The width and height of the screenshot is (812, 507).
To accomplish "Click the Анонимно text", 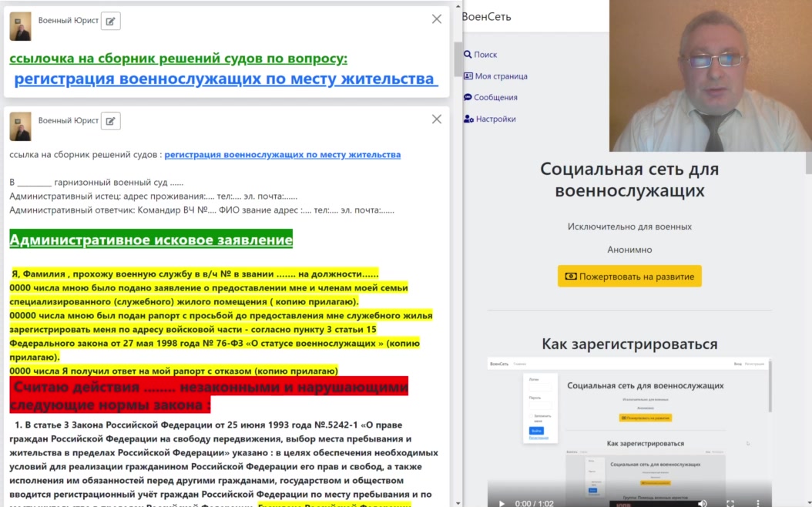I will tap(629, 250).
